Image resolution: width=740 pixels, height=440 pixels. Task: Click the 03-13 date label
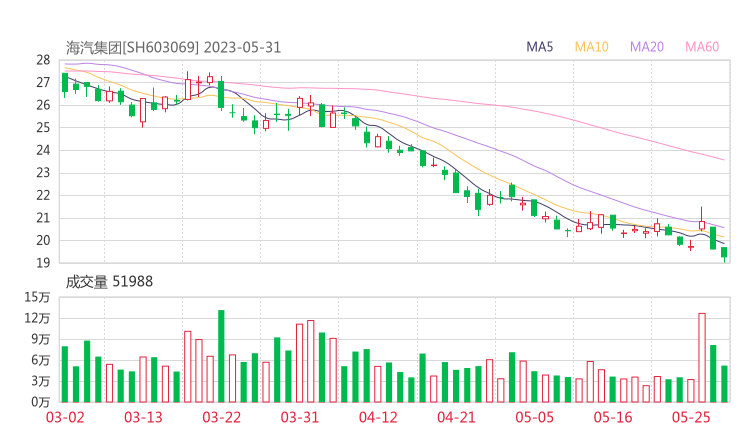pyautogui.click(x=143, y=417)
